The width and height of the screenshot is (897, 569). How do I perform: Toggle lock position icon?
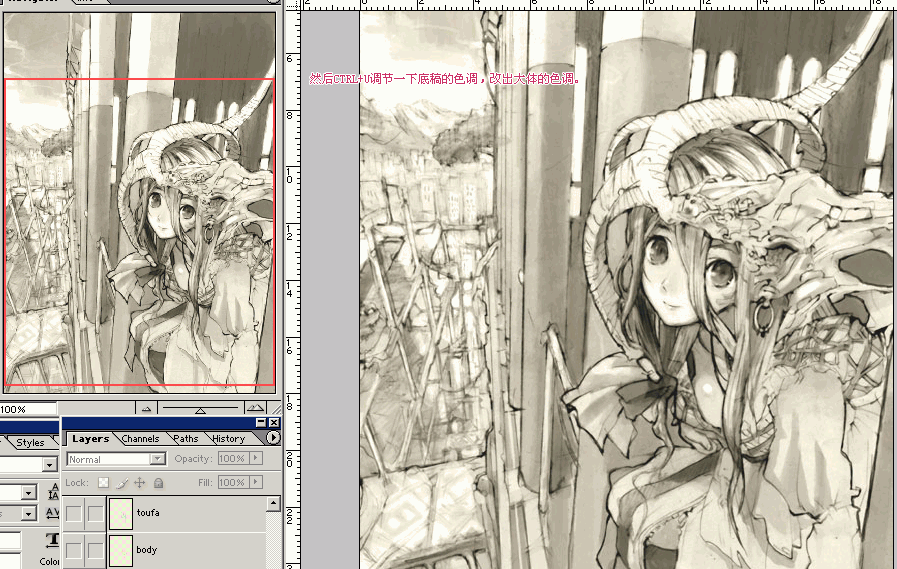pyautogui.click(x=140, y=483)
